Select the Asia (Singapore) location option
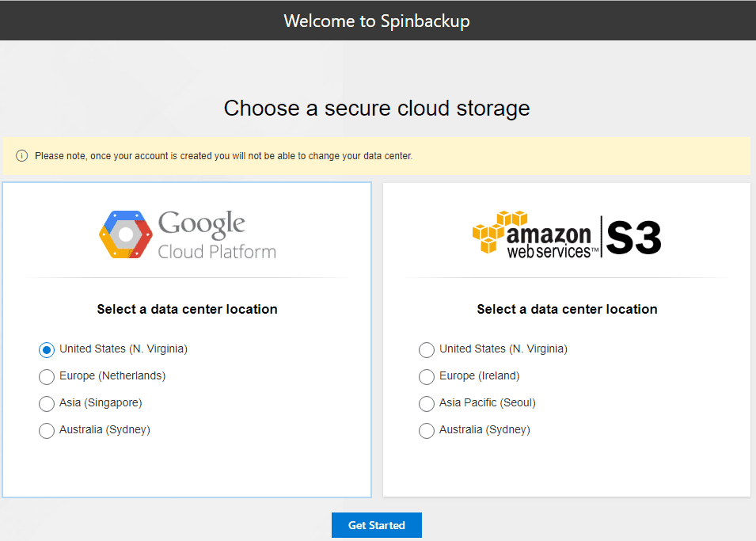The image size is (756, 541). coord(47,403)
